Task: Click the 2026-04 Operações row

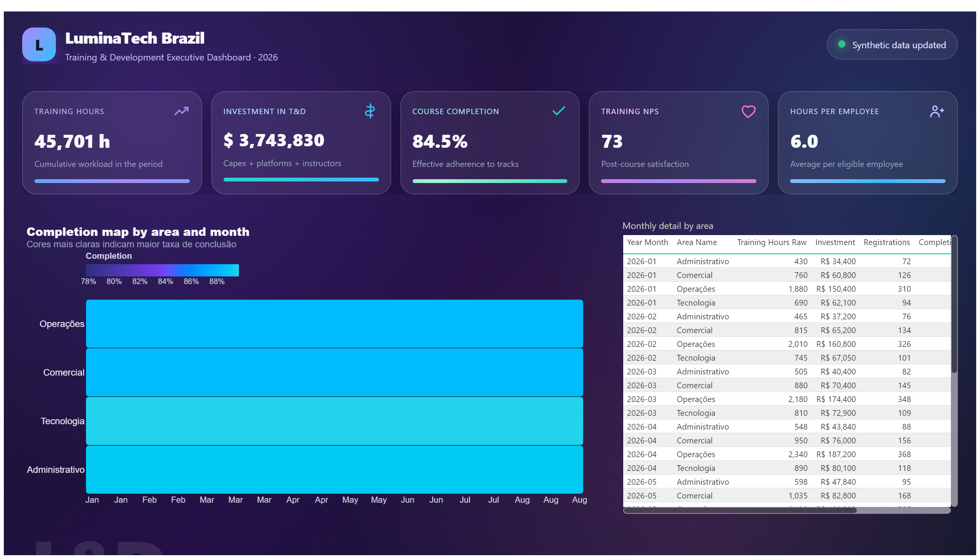Action: (x=787, y=454)
